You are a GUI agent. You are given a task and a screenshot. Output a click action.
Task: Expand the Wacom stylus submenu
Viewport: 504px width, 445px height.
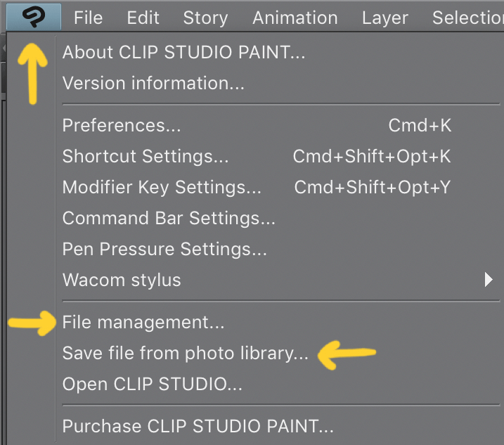click(122, 280)
